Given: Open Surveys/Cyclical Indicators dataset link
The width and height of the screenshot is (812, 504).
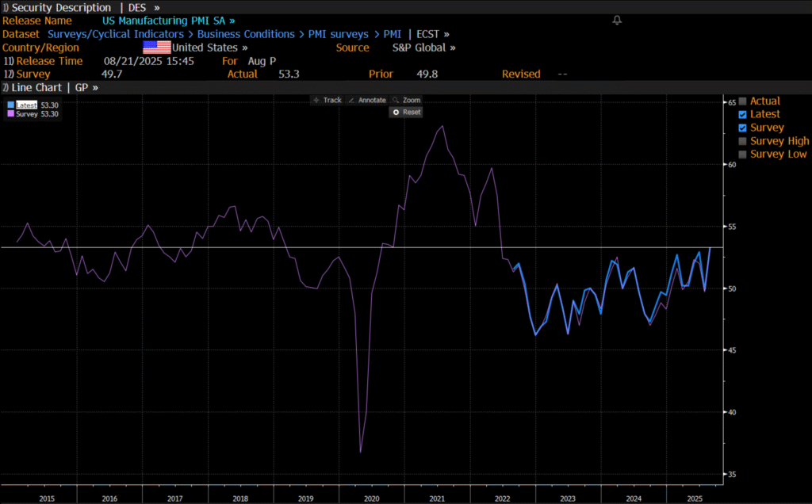Looking at the screenshot, I should pos(116,34).
